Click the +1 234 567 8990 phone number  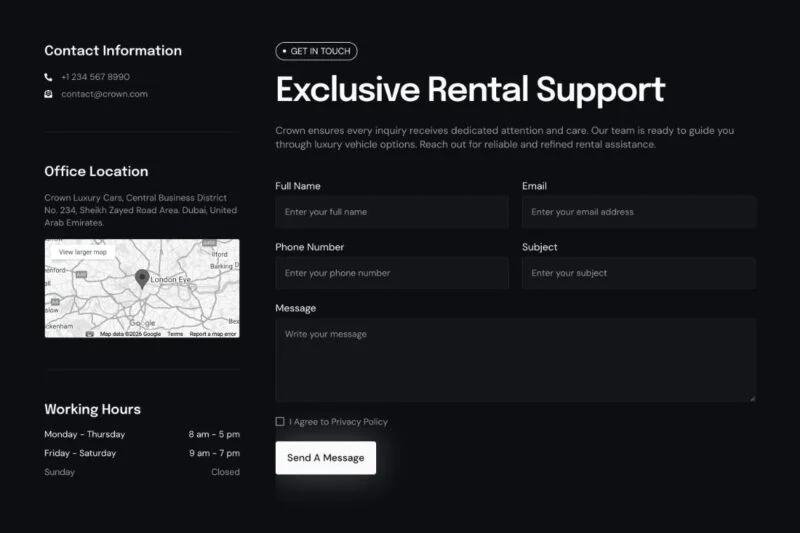pyautogui.click(x=95, y=77)
